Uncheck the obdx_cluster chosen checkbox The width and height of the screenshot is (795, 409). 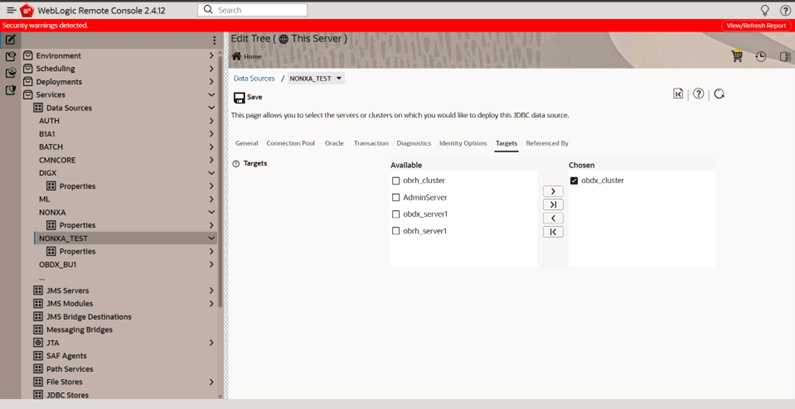pyautogui.click(x=574, y=180)
